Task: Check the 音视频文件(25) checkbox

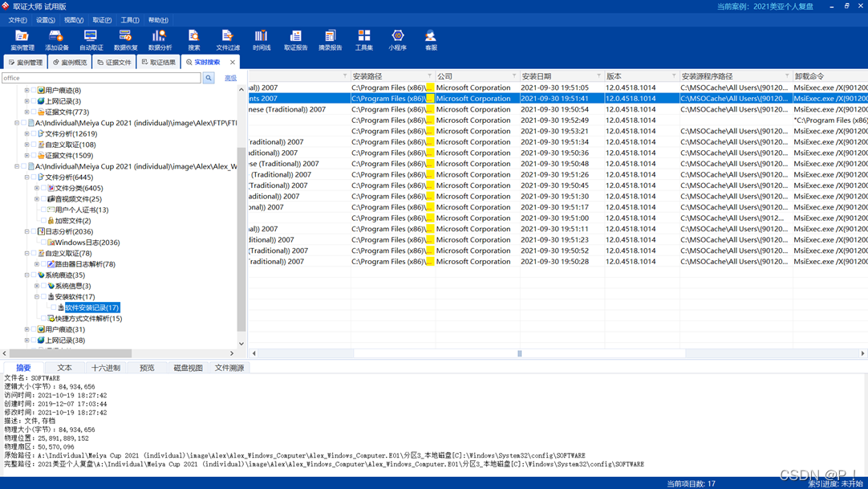Action: tap(44, 199)
